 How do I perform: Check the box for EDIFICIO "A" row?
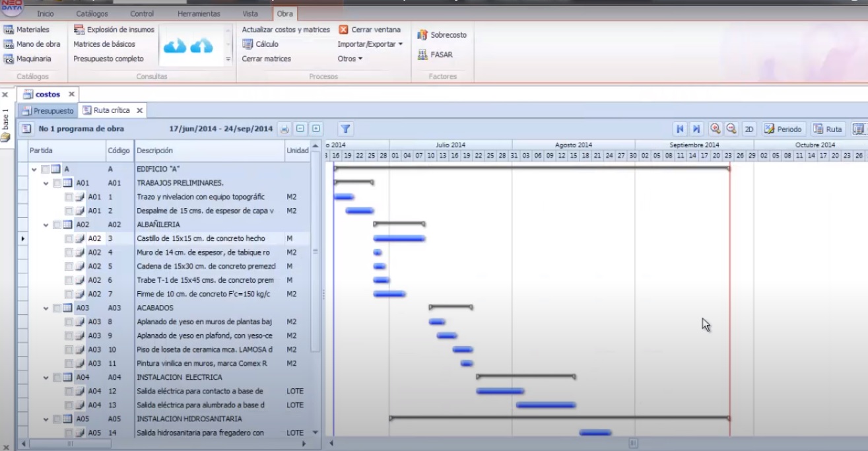click(45, 170)
